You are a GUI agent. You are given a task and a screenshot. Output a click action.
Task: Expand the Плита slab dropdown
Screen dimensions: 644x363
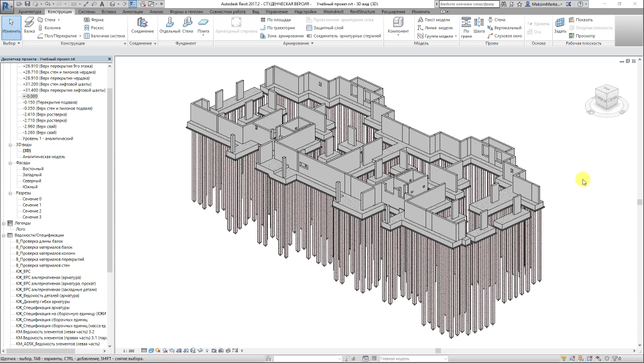[203, 36]
